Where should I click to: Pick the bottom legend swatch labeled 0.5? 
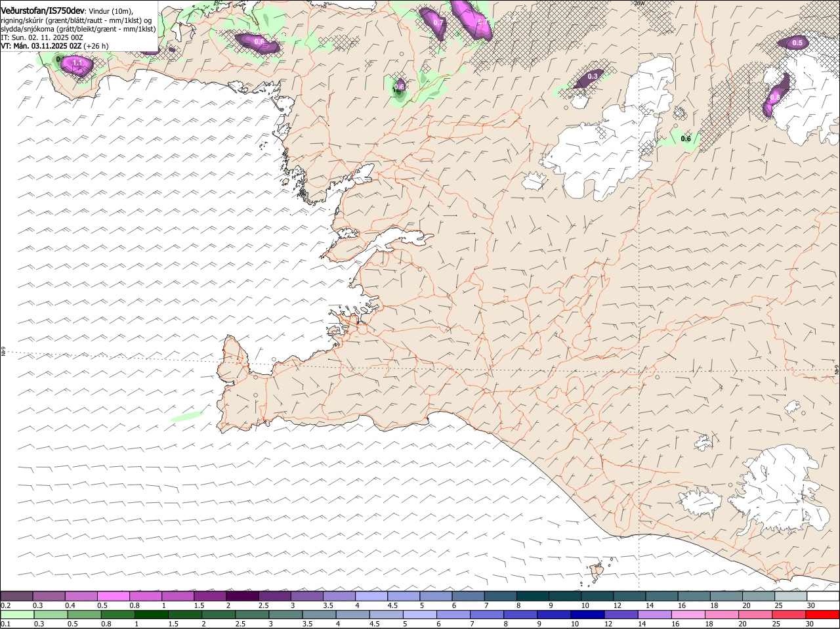(83, 615)
